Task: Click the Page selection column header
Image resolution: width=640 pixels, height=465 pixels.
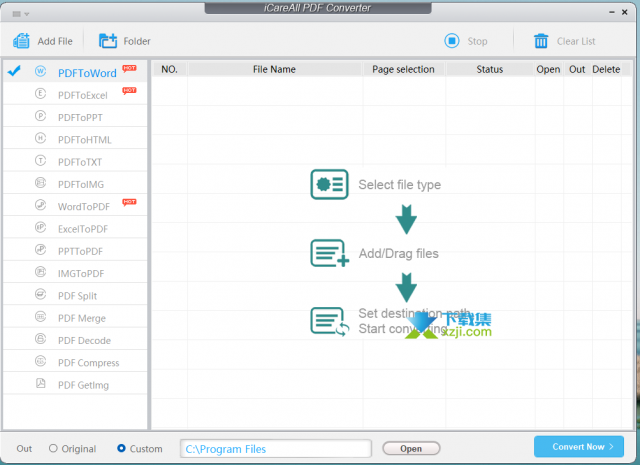Action: pos(403,69)
